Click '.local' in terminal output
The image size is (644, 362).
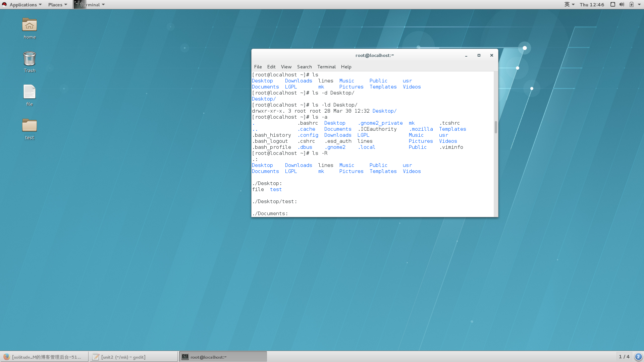[x=366, y=147]
